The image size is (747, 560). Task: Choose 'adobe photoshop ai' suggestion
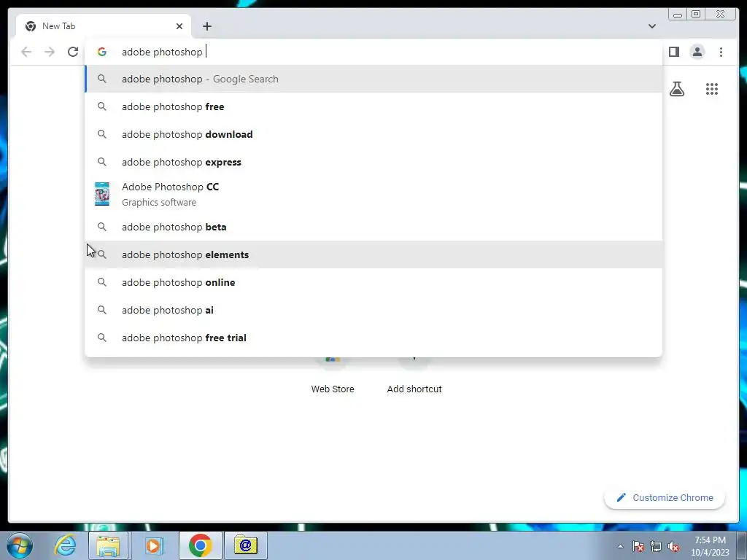[x=373, y=310]
